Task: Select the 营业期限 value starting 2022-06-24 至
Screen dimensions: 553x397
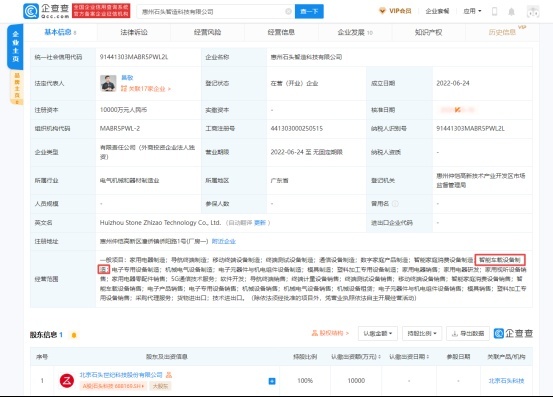Action: [307, 152]
